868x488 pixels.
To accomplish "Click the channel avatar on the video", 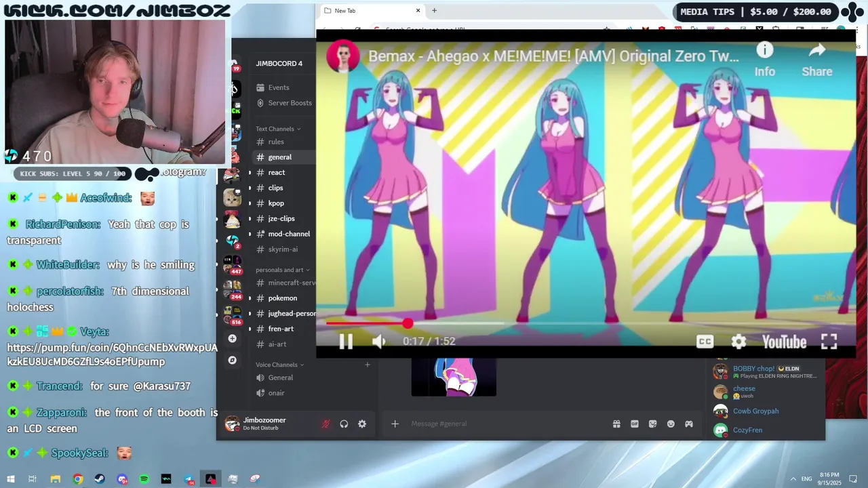I will [x=343, y=56].
